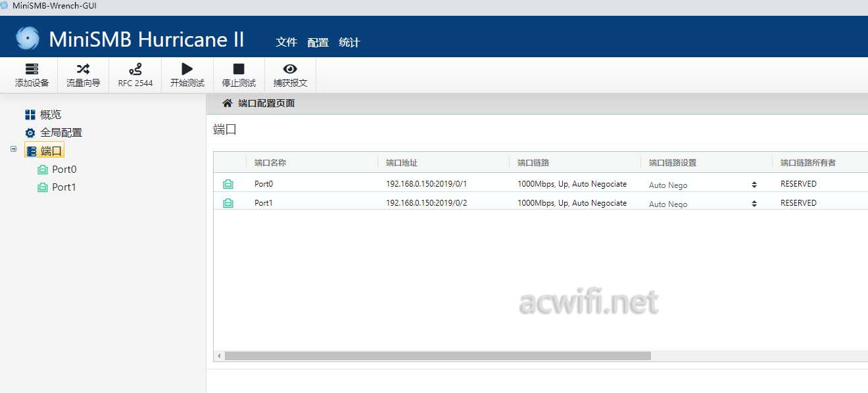Image resolution: width=868 pixels, height=393 pixels.
Task: Click the horizontal scrollbar thumb under table
Action: (x=437, y=356)
